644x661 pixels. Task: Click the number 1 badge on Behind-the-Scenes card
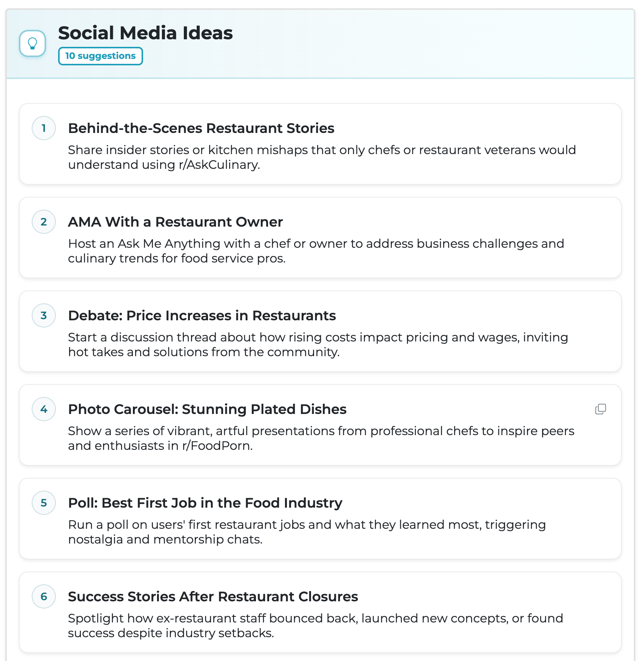coord(44,128)
